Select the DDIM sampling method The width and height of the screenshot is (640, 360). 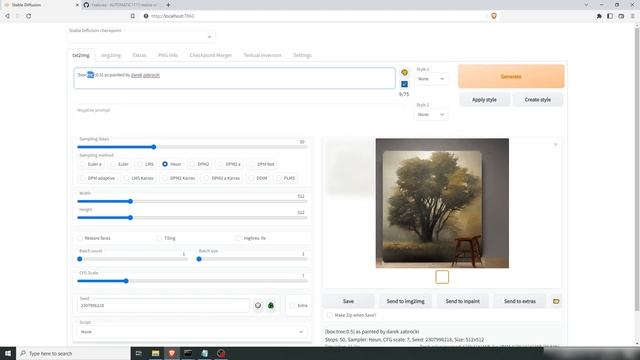pos(258,178)
